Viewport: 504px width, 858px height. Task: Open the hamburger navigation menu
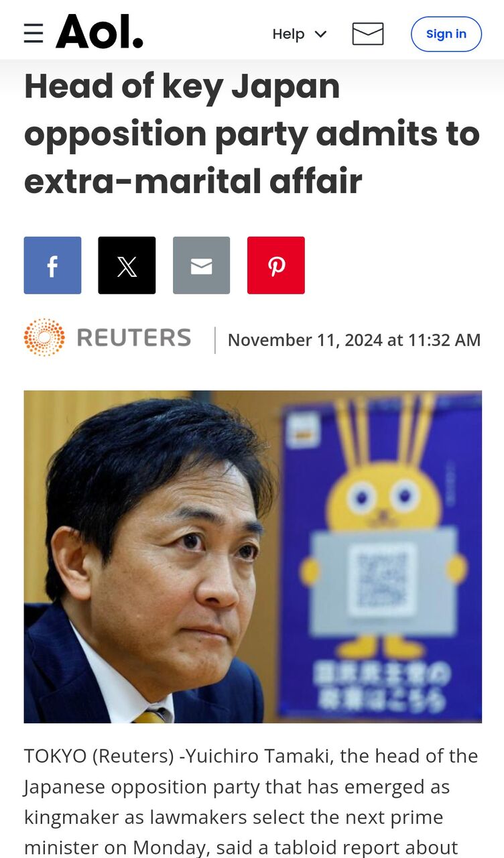click(x=34, y=33)
